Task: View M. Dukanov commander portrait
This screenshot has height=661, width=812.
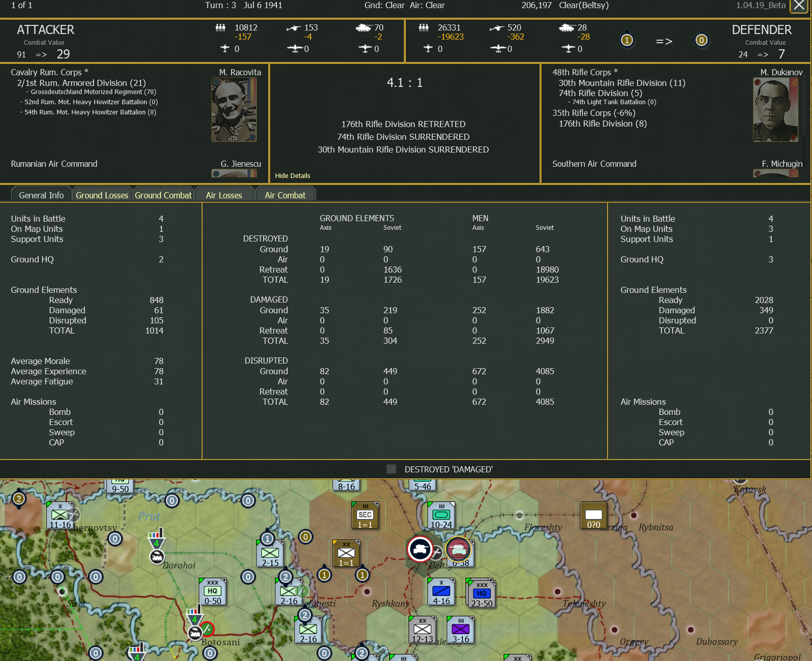Action: click(775, 110)
